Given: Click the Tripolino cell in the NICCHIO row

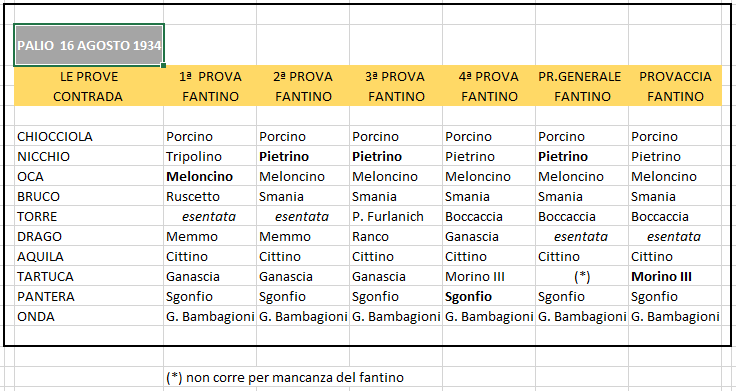Looking at the screenshot, I should pos(210,156).
